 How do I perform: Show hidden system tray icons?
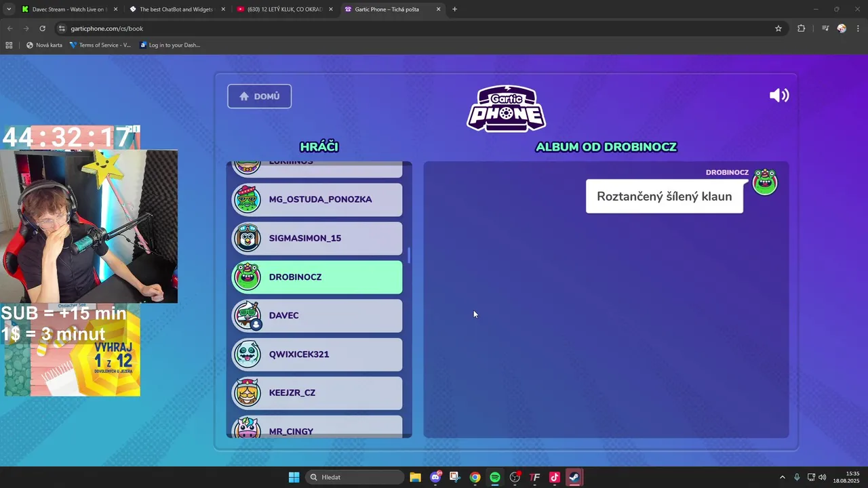pos(782,477)
